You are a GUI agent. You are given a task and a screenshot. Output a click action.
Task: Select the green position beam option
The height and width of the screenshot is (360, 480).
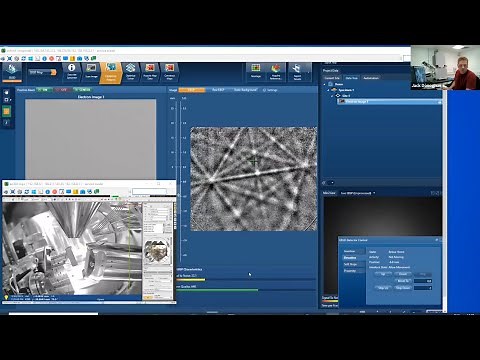tap(82, 90)
